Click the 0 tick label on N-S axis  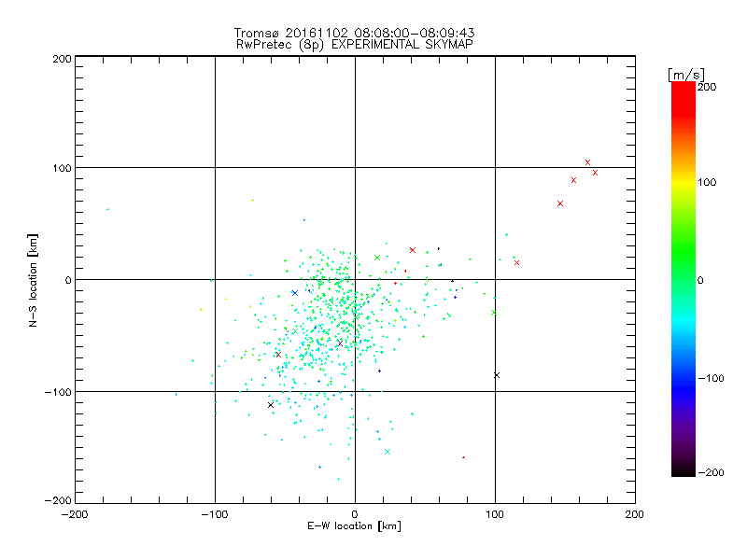68,280
